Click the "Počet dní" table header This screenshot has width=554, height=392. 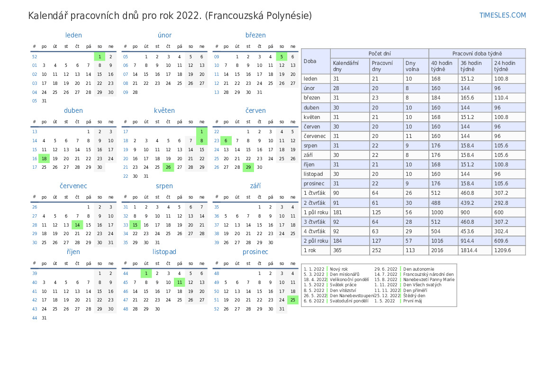tap(379, 54)
